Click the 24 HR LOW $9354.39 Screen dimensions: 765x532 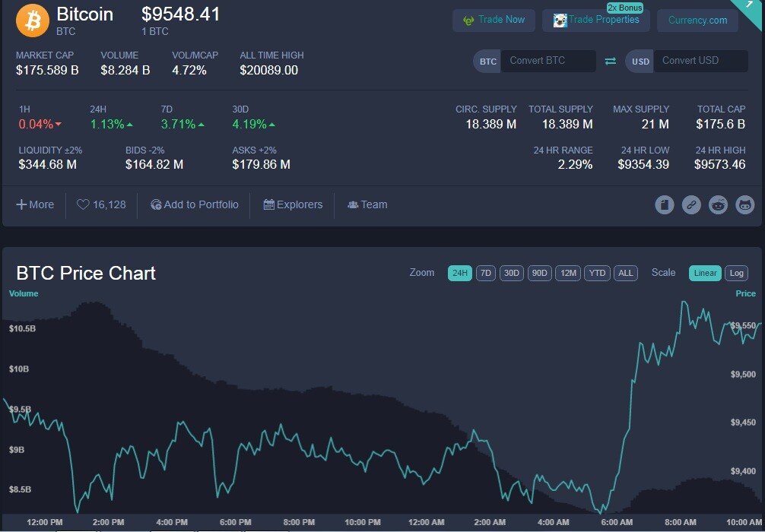[643, 165]
